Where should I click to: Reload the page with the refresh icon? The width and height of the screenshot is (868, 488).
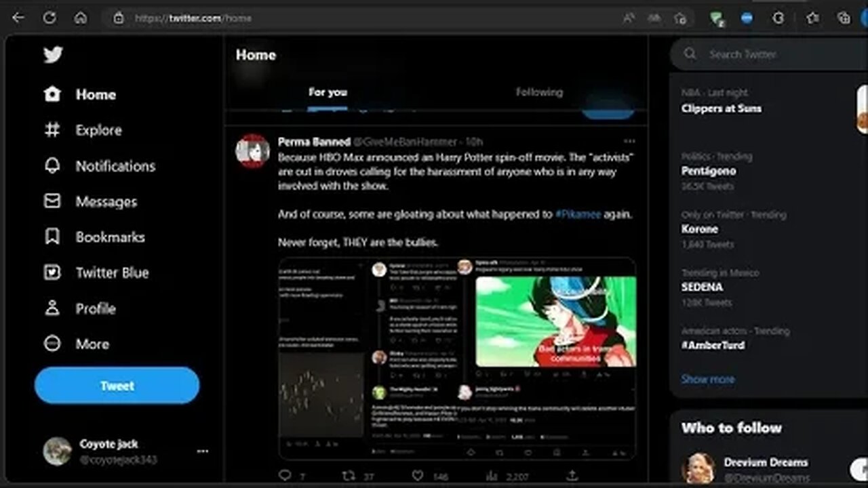tap(50, 18)
